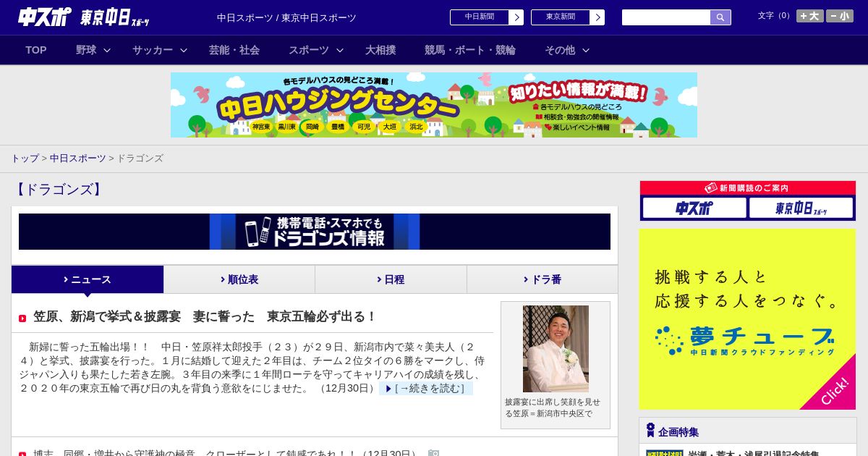The width and height of the screenshot is (868, 456).
Task: Click the 中スポ logo in header
Action: point(45,17)
